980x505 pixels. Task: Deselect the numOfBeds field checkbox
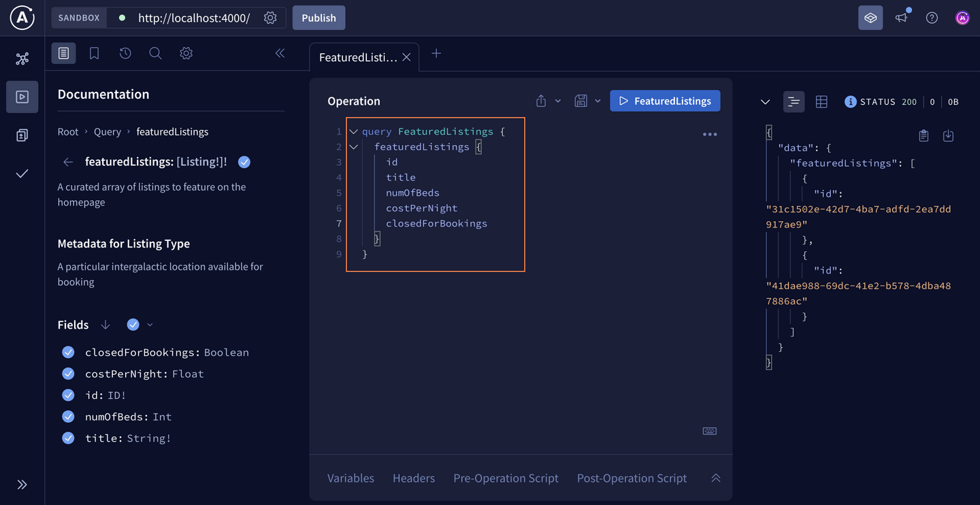click(68, 416)
